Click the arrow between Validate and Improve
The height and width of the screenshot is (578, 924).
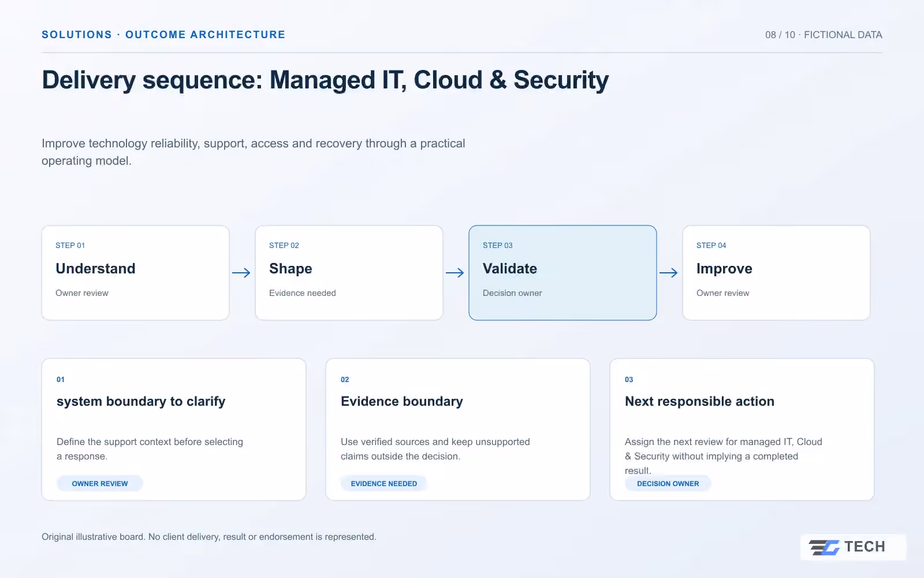tap(669, 273)
